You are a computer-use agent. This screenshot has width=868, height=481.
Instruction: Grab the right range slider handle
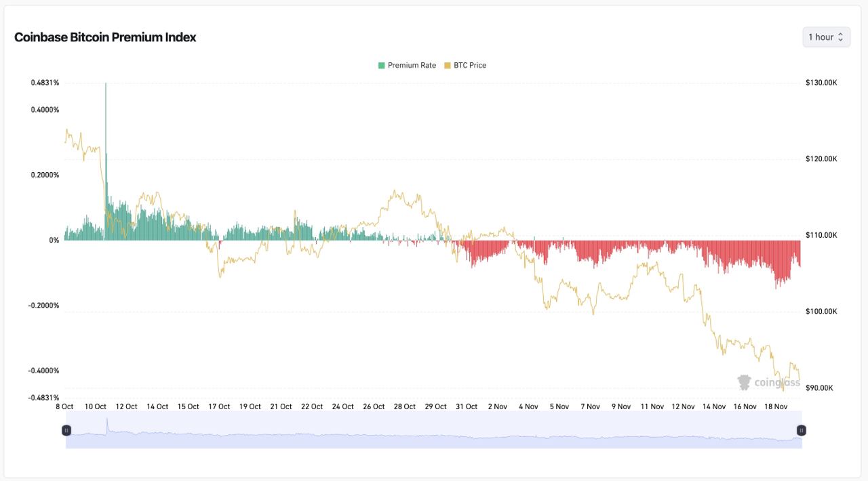tap(801, 430)
